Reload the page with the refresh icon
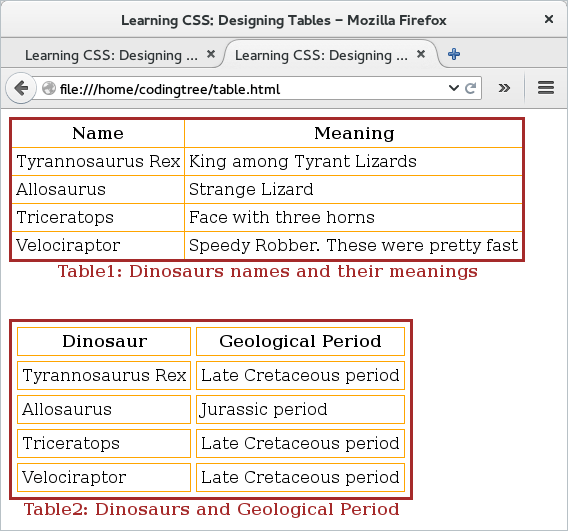 pos(470,88)
